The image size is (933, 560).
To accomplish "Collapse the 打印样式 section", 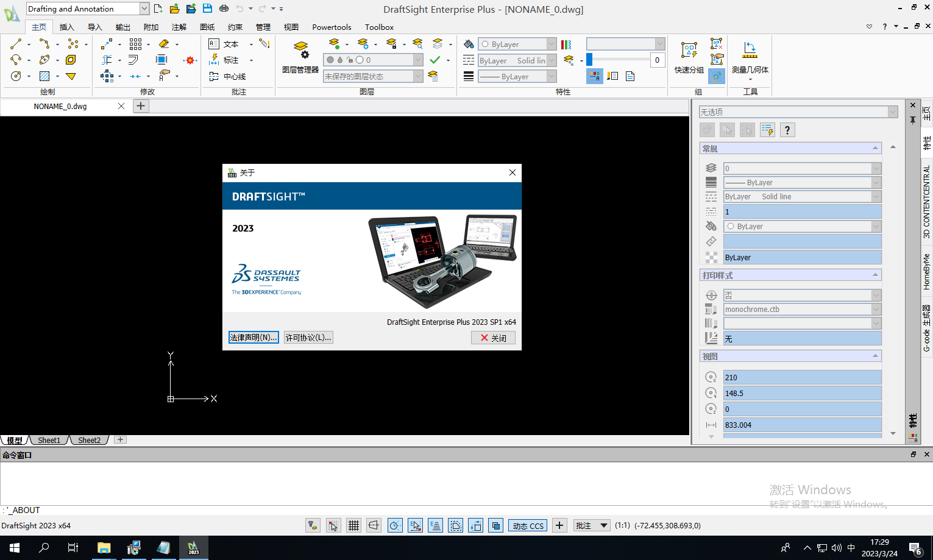I will pyautogui.click(x=875, y=275).
